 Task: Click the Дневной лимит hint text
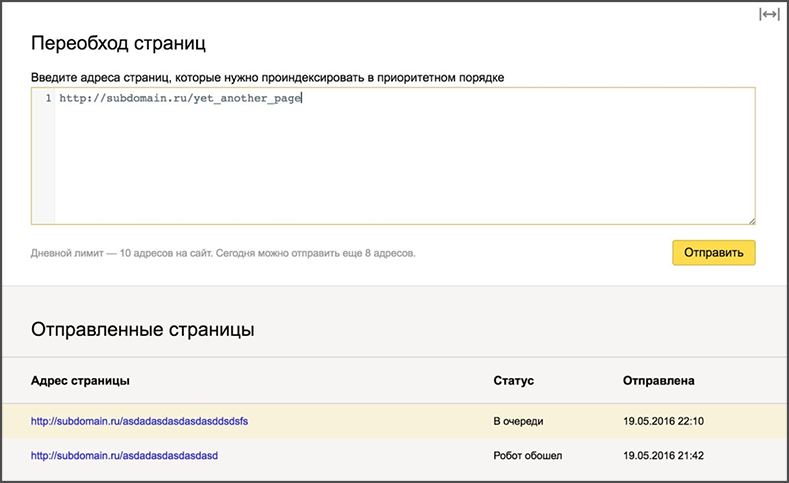tap(223, 253)
